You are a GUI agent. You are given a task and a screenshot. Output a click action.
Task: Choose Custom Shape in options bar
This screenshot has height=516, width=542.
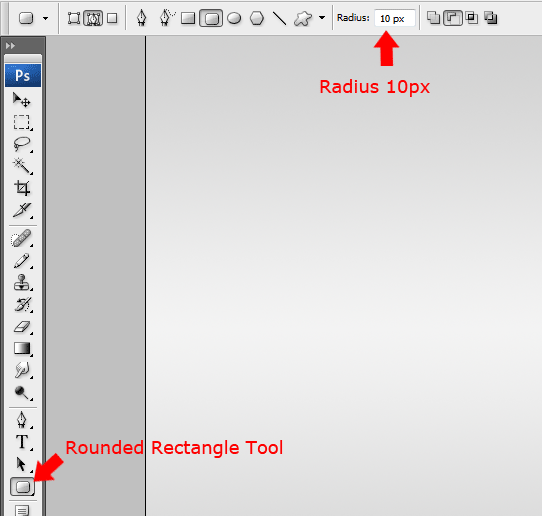tap(303, 18)
